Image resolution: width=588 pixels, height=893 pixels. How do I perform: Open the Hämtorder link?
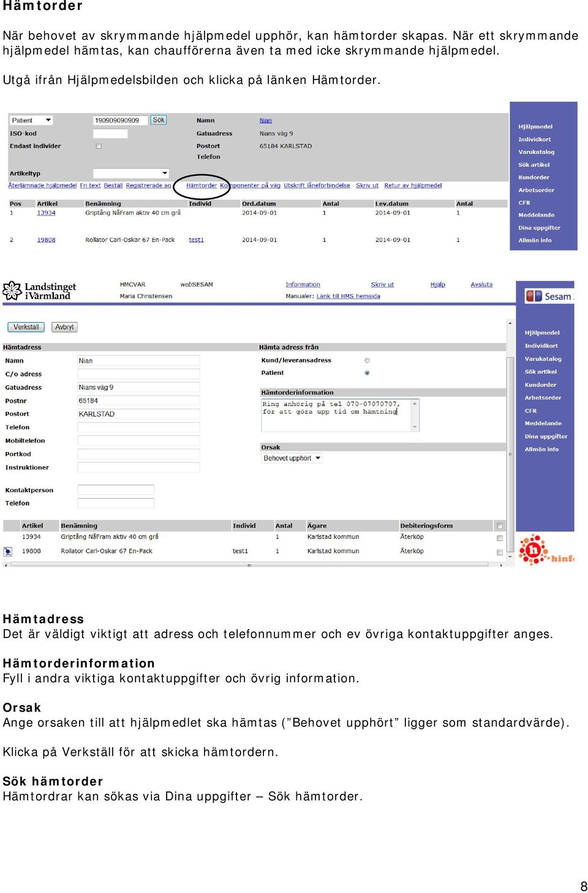[202, 186]
